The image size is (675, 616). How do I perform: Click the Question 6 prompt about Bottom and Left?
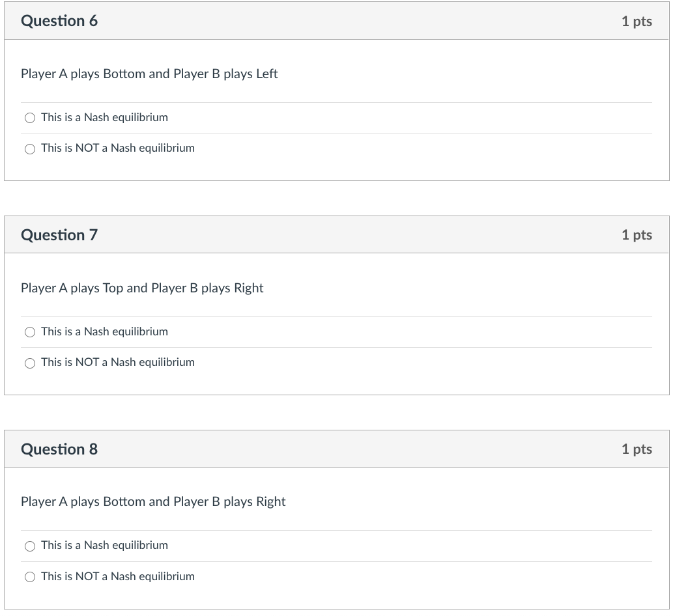pyautogui.click(x=149, y=74)
